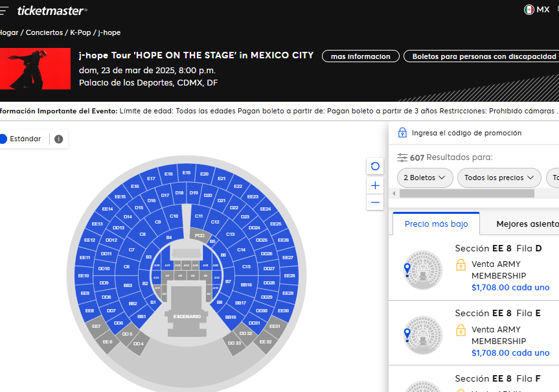
Task: Select section EE14 on the seat map
Action: click(x=108, y=209)
